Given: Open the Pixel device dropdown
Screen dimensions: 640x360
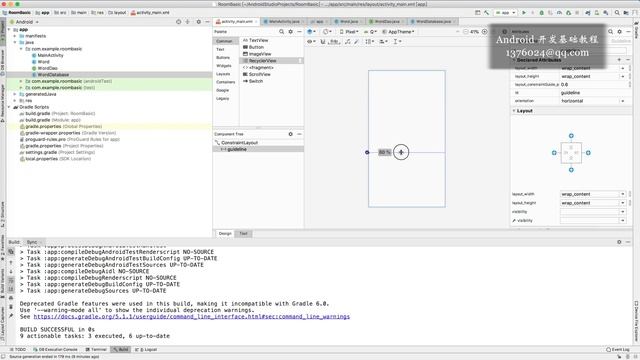Looking at the screenshot, I should [x=349, y=31].
